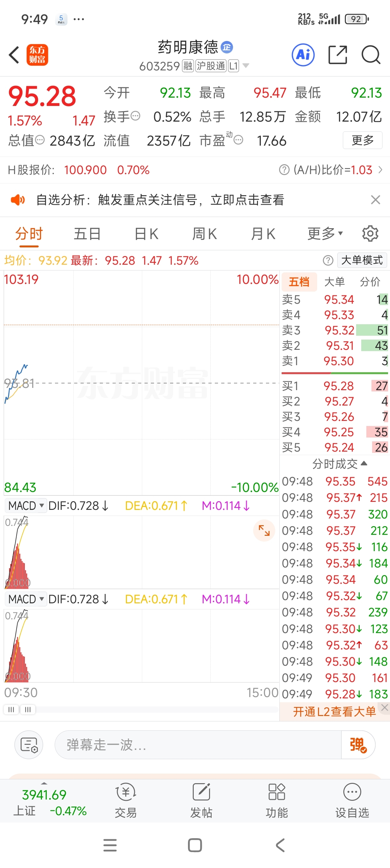The height and width of the screenshot is (868, 390).
Task: Open the second MACD indicator dropdown
Action: (x=26, y=599)
